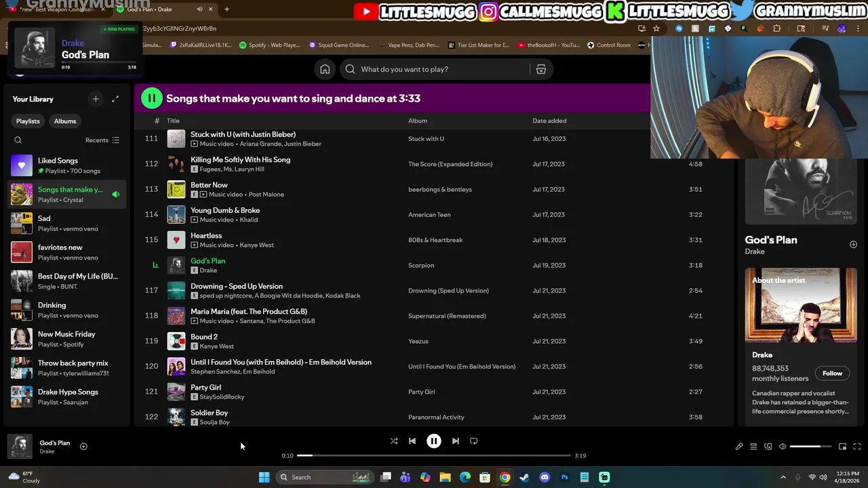Pause the playlist with the green button
Image resolution: width=868 pixels, height=488 pixels.
[151, 98]
